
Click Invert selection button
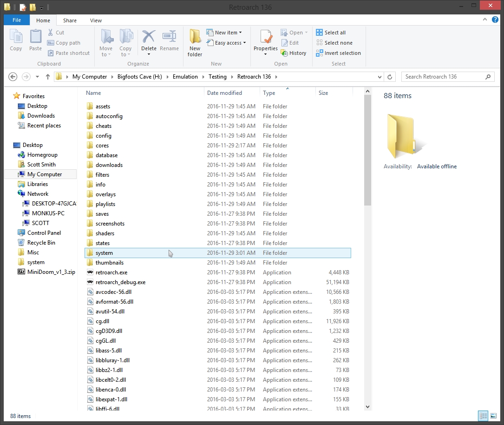pyautogui.click(x=338, y=53)
